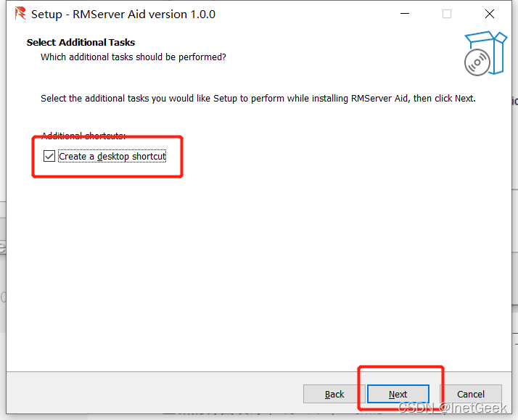Toggle the Create a desktop shortcut checkbox
The image size is (518, 420).
tap(49, 156)
